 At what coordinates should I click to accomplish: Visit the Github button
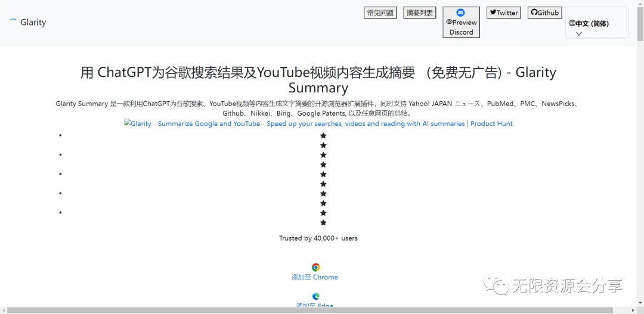pyautogui.click(x=545, y=13)
